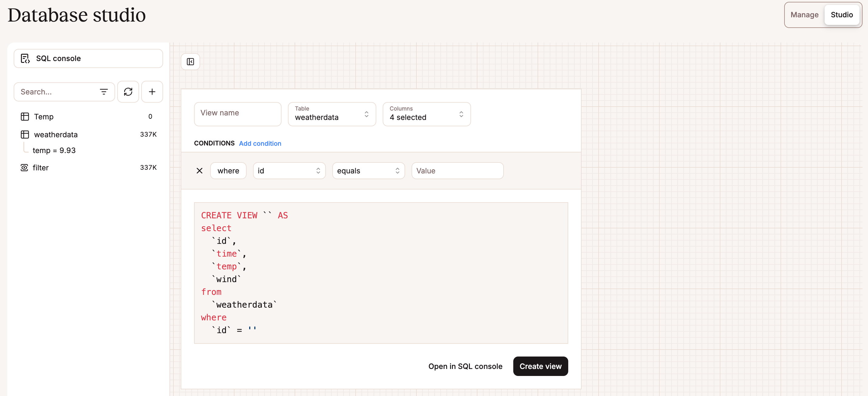Switch to the Manage tab

click(804, 15)
